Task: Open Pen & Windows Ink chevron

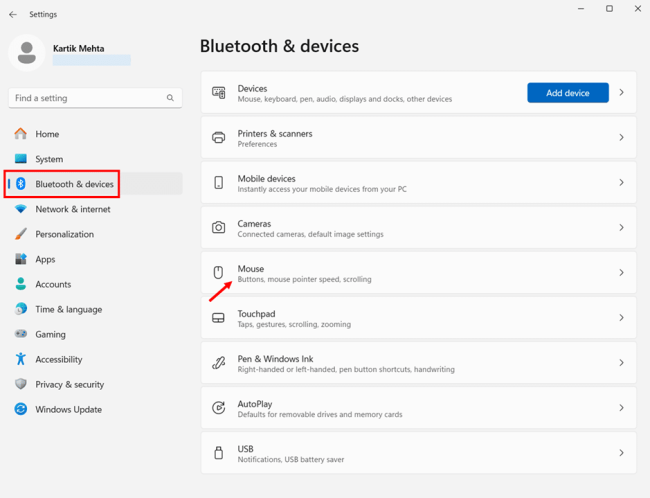Action: (621, 363)
